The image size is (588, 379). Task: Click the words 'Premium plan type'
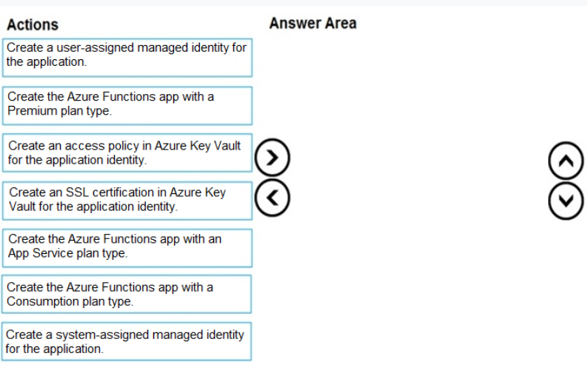pos(59,111)
